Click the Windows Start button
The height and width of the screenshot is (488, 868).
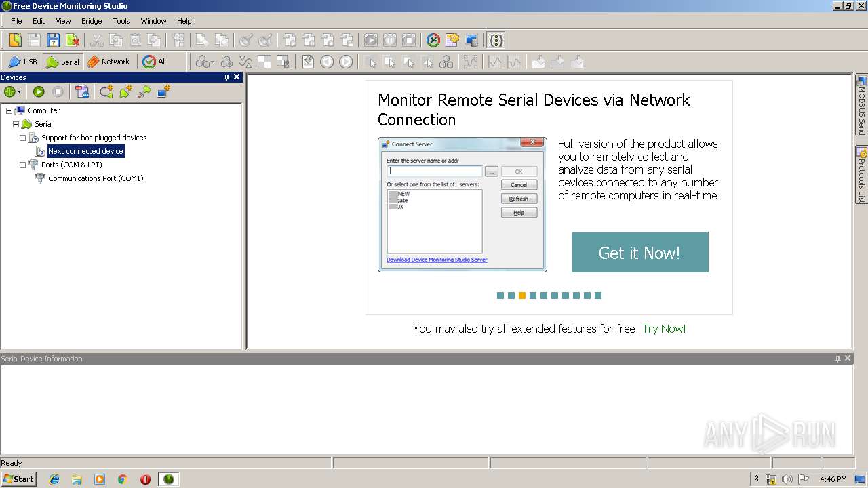coord(18,479)
